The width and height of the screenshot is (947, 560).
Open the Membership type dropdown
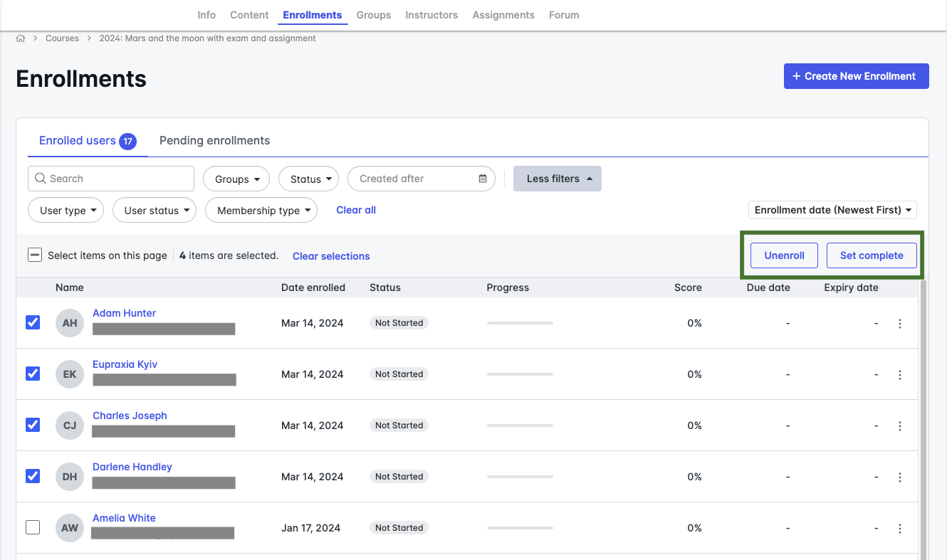tap(261, 211)
